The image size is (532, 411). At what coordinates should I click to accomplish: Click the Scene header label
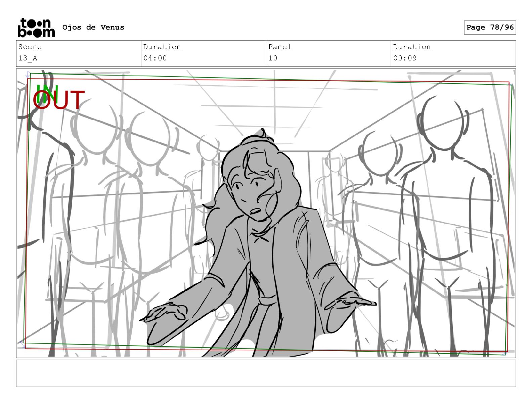click(x=30, y=47)
